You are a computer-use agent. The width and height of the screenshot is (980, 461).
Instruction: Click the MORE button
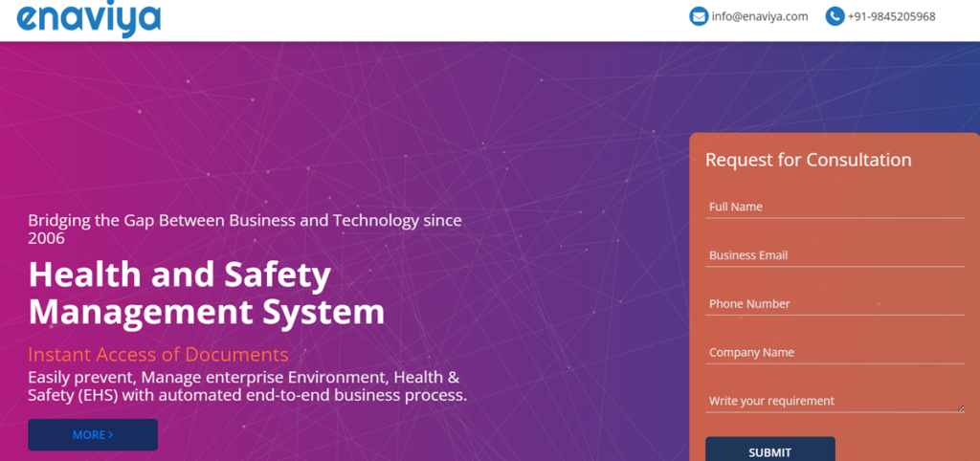pyautogui.click(x=93, y=435)
